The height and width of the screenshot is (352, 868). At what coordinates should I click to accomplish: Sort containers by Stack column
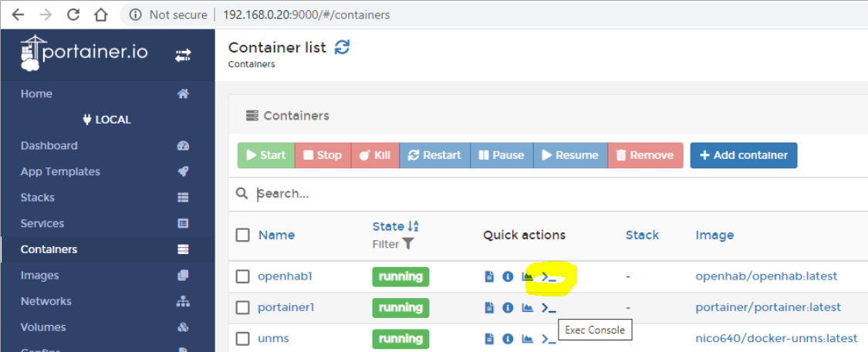click(x=642, y=235)
